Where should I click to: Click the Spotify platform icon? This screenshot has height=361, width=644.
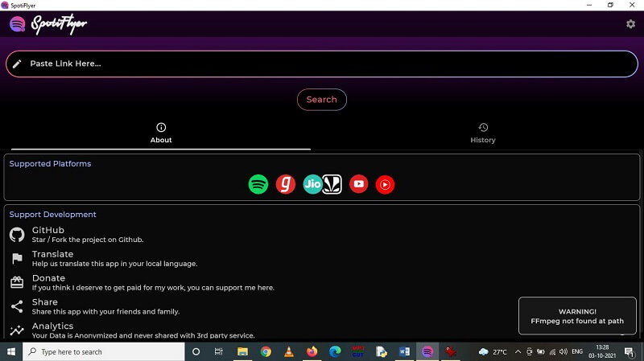coord(258,184)
